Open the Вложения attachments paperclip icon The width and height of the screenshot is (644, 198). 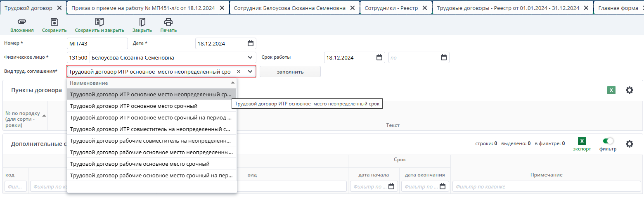pyautogui.click(x=22, y=22)
